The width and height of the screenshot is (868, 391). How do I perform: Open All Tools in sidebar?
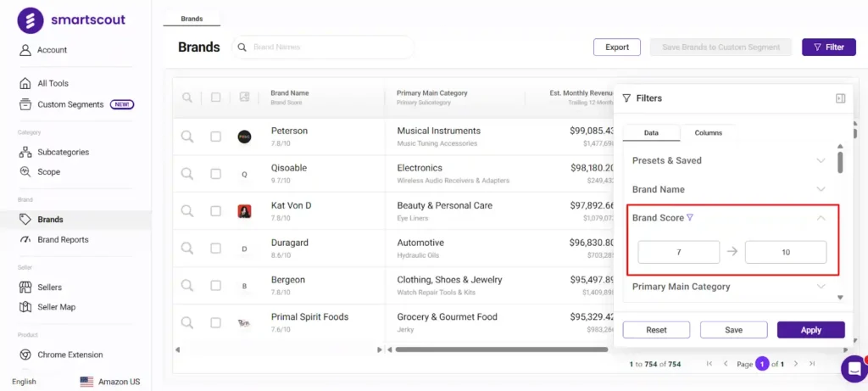coord(53,84)
